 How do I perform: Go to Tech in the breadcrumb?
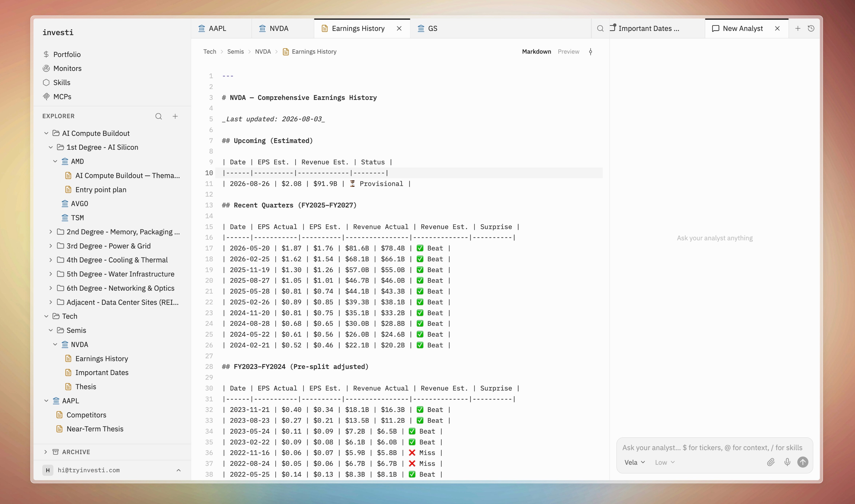[210, 52]
